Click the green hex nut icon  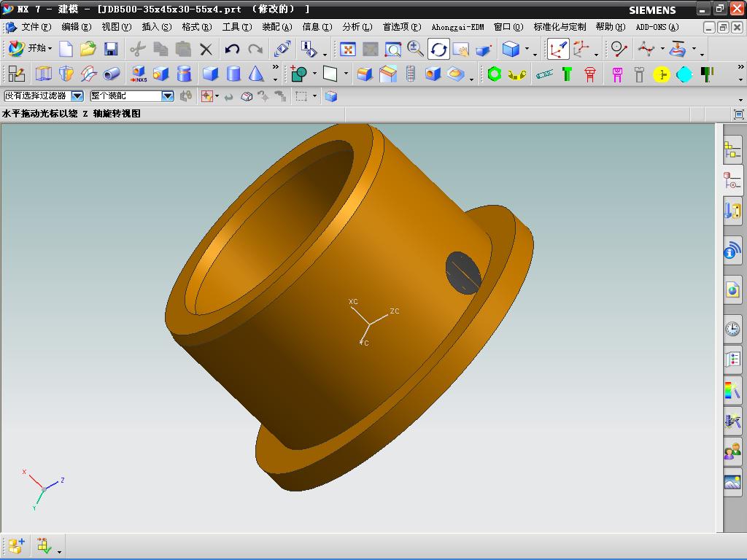(495, 74)
